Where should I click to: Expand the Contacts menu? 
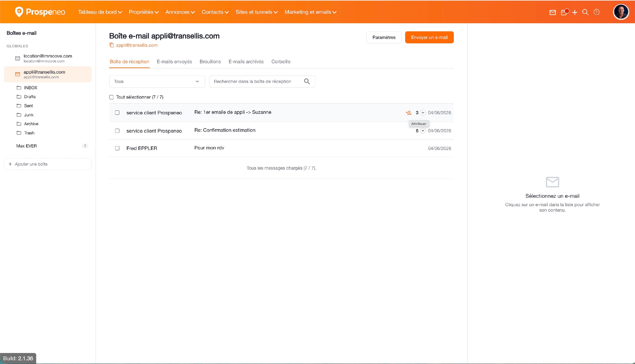click(215, 12)
